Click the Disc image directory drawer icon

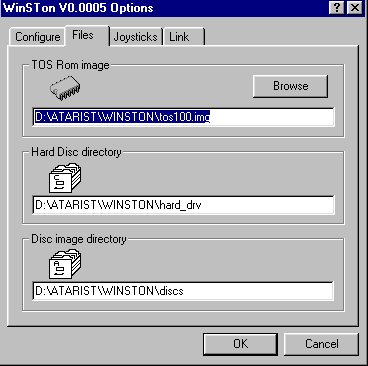tap(65, 264)
